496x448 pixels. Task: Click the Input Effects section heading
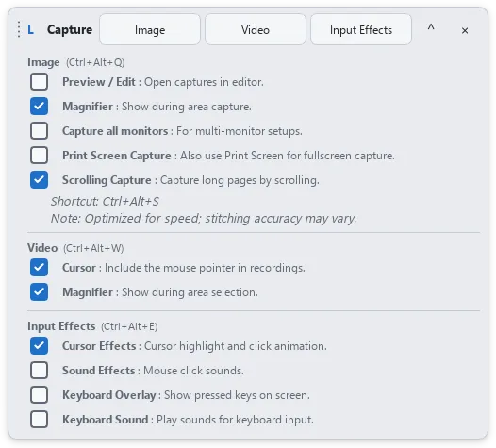(61, 326)
